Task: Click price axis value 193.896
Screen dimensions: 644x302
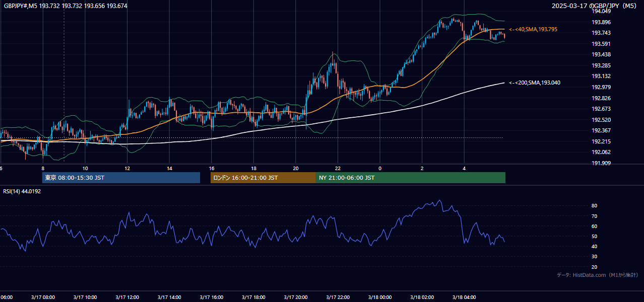Action: click(601, 22)
